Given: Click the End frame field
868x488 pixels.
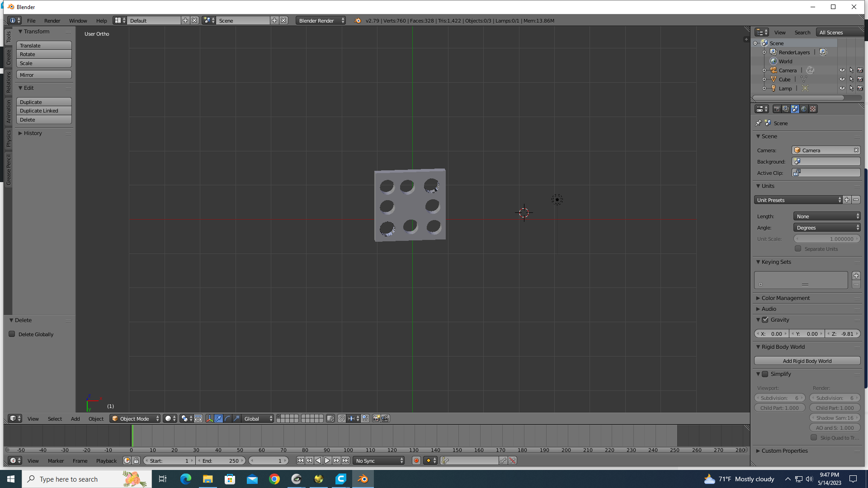Looking at the screenshot, I should point(221,461).
